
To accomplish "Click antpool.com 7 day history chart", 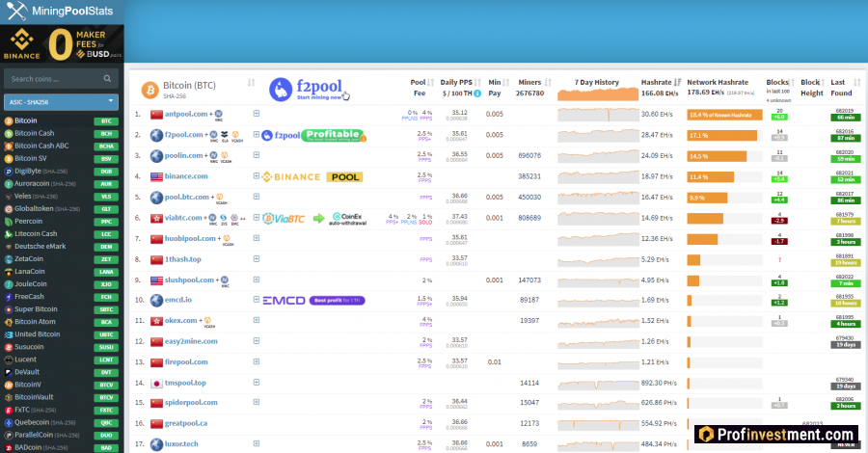I will pyautogui.click(x=598, y=115).
